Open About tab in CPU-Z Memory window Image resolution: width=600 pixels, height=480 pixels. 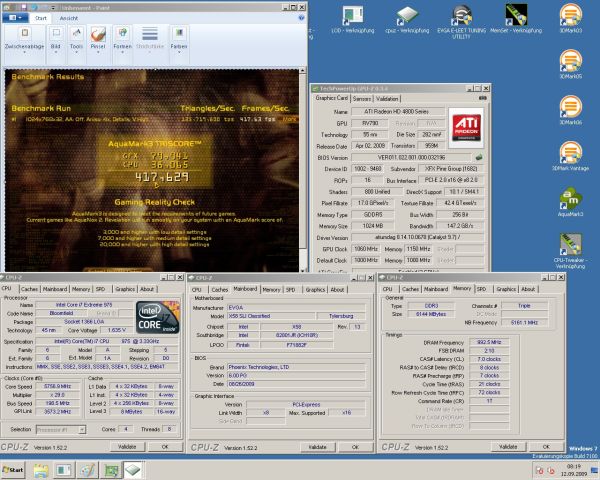(x=528, y=289)
